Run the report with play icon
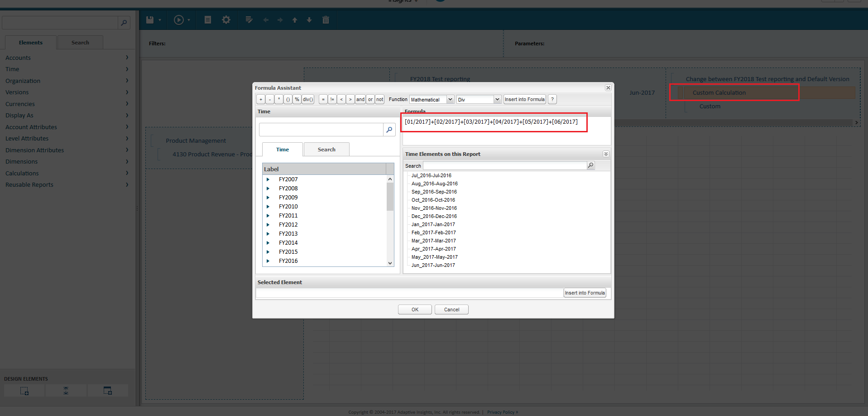Viewport: 868px width, 416px height. 179,20
